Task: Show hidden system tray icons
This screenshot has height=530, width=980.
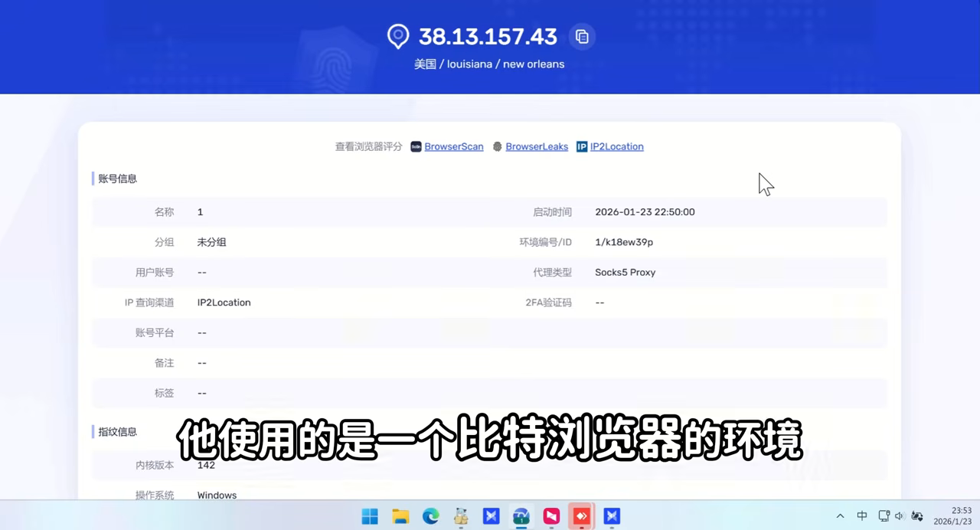Action: pos(840,516)
